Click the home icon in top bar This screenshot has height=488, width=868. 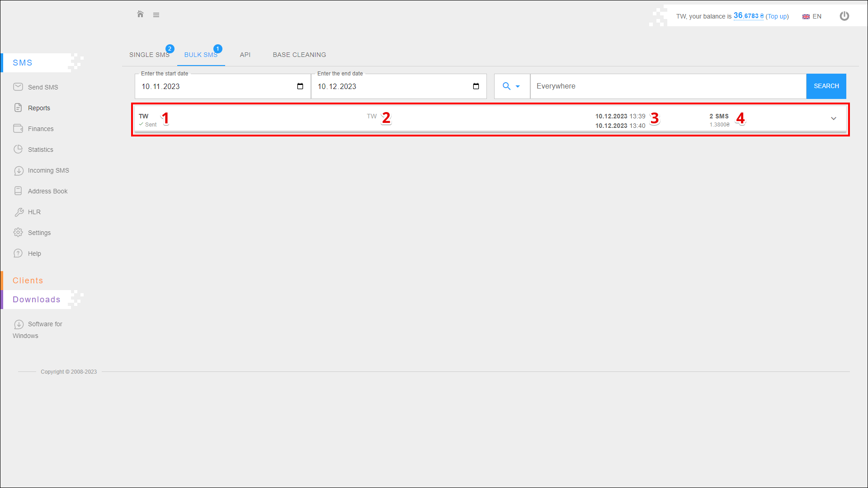pos(140,14)
